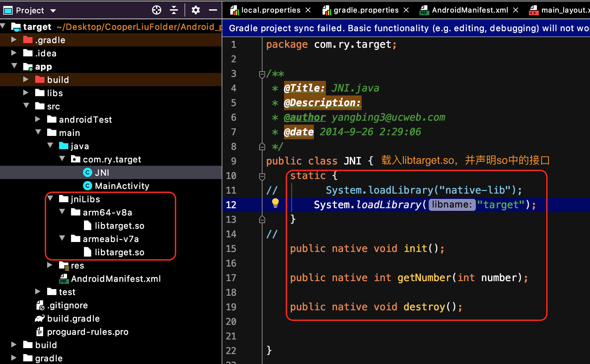
Task: Click the libname parameter hint
Action: tap(452, 205)
